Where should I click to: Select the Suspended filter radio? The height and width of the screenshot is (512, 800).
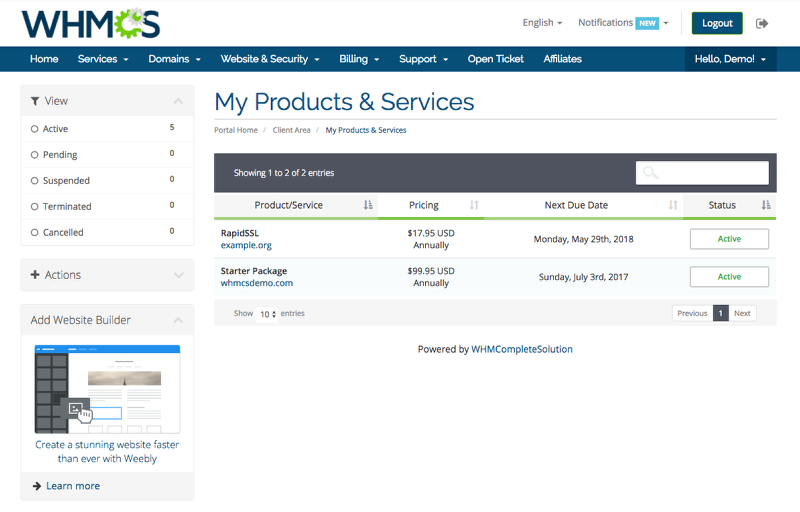[34, 181]
